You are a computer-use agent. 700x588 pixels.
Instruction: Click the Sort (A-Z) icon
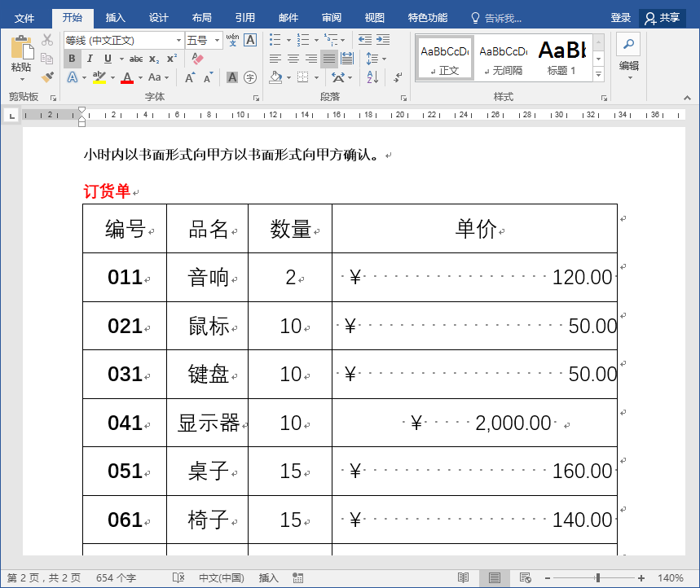coord(372,77)
